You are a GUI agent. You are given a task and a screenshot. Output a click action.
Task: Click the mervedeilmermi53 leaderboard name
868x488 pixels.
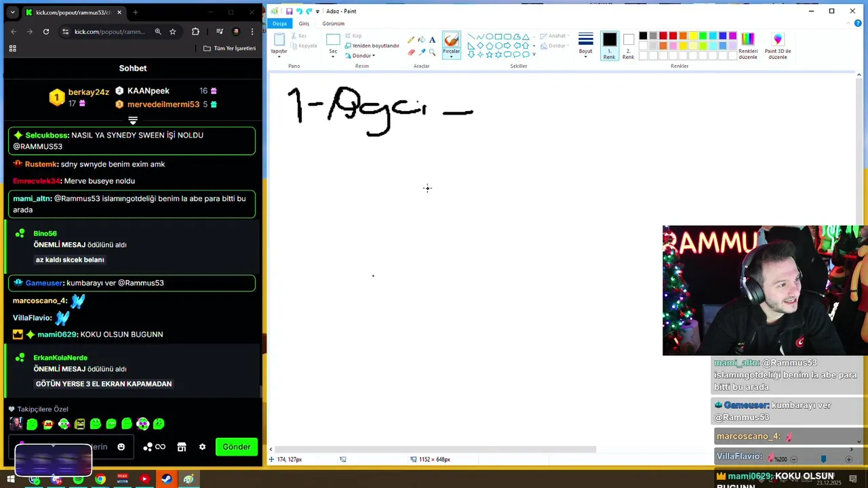pos(163,104)
